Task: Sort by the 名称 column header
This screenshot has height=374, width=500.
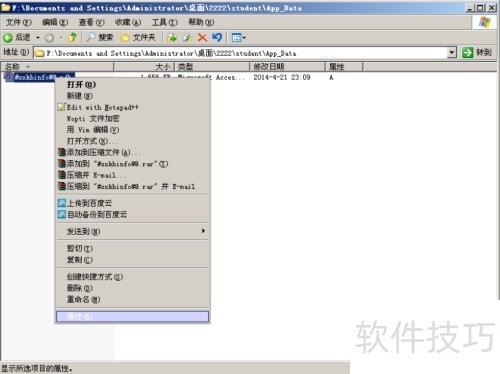Action: point(57,67)
